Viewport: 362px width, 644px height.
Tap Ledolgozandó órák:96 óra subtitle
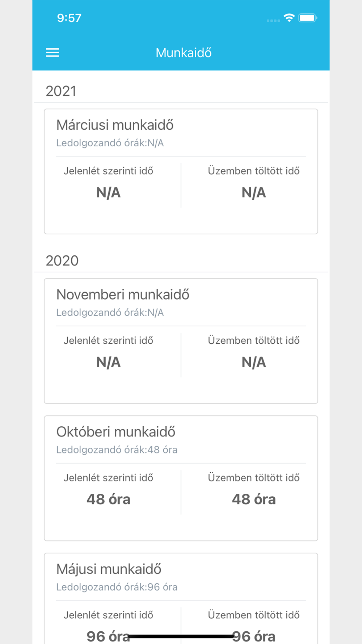pos(117,587)
